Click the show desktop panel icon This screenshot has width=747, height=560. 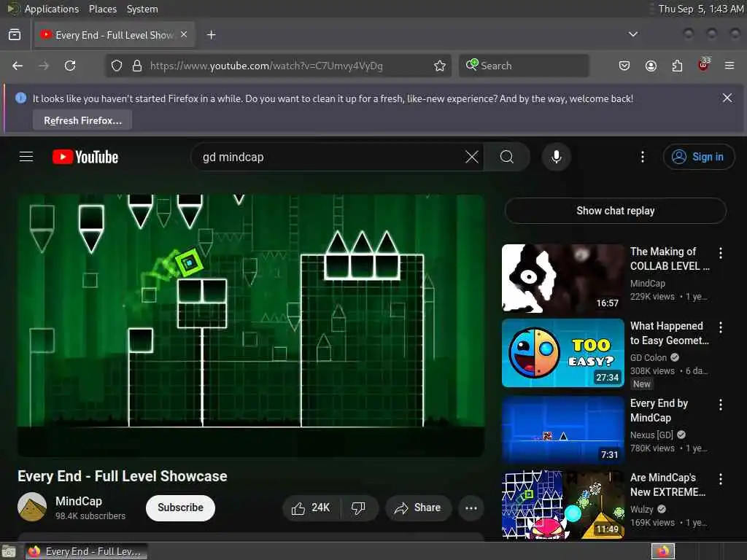click(x=9, y=551)
